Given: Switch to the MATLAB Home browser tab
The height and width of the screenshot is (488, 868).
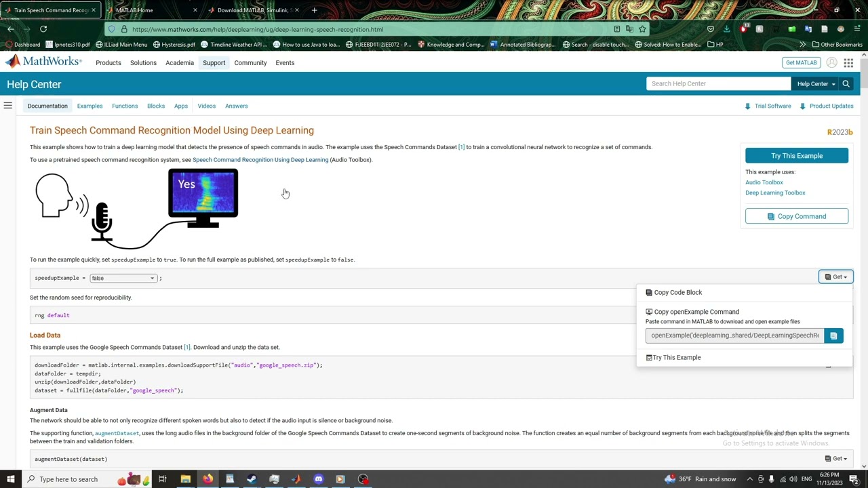Looking at the screenshot, I should 152,10.
